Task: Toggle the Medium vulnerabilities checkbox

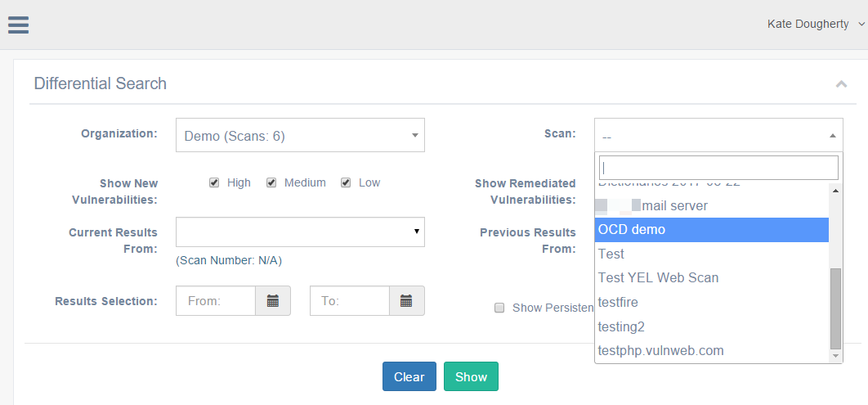Action: [271, 182]
